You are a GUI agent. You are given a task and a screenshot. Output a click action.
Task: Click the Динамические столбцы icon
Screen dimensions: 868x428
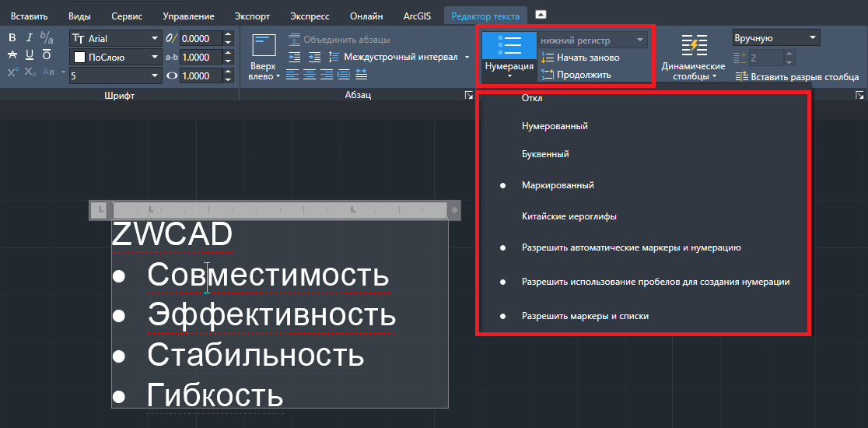[694, 45]
